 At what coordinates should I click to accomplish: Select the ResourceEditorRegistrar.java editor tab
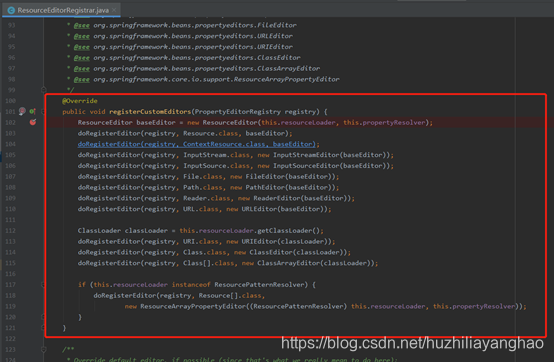(61, 10)
